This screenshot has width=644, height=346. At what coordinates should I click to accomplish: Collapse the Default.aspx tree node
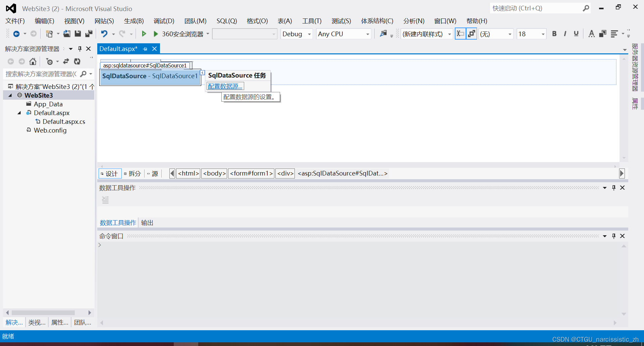pyautogui.click(x=19, y=113)
